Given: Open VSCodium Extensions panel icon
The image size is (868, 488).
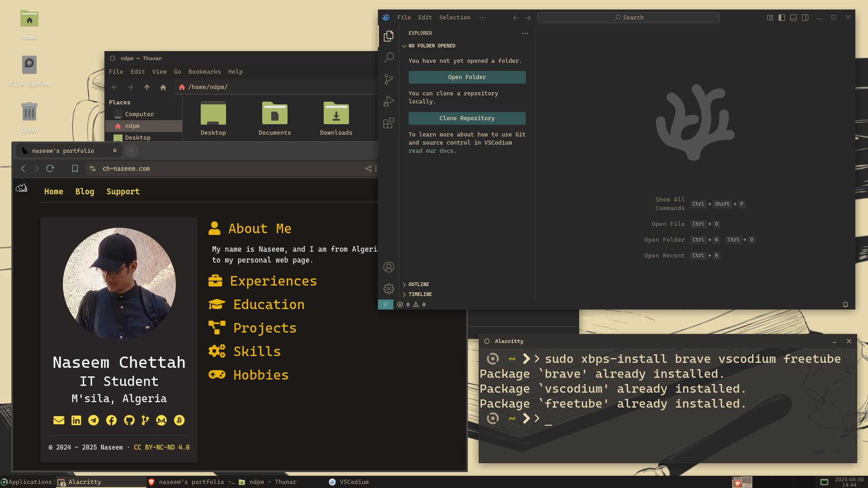Looking at the screenshot, I should [388, 123].
